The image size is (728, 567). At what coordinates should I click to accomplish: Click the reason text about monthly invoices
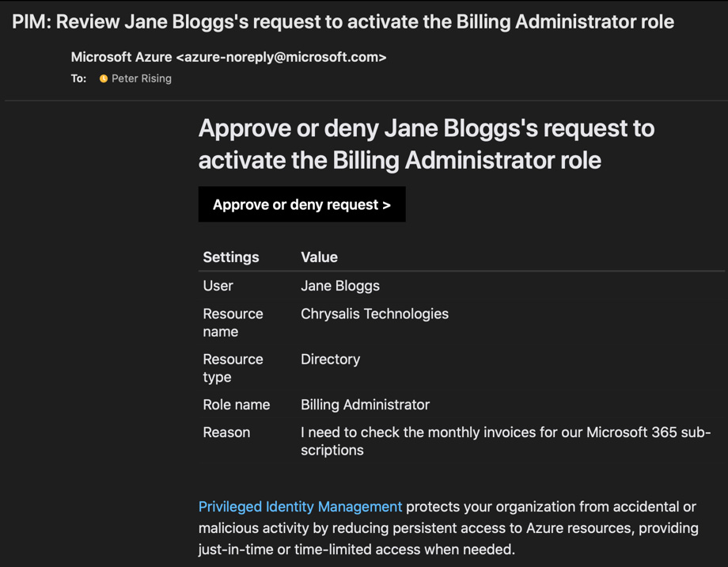pyautogui.click(x=505, y=441)
